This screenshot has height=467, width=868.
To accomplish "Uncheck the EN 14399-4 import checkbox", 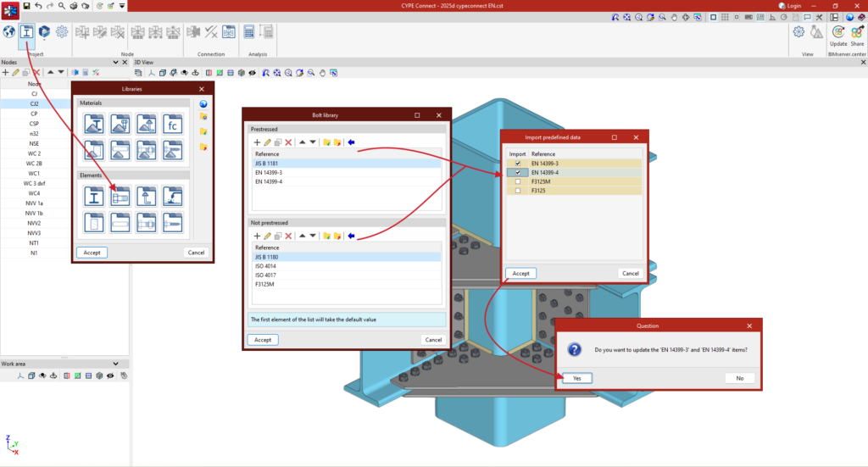I will [518, 172].
